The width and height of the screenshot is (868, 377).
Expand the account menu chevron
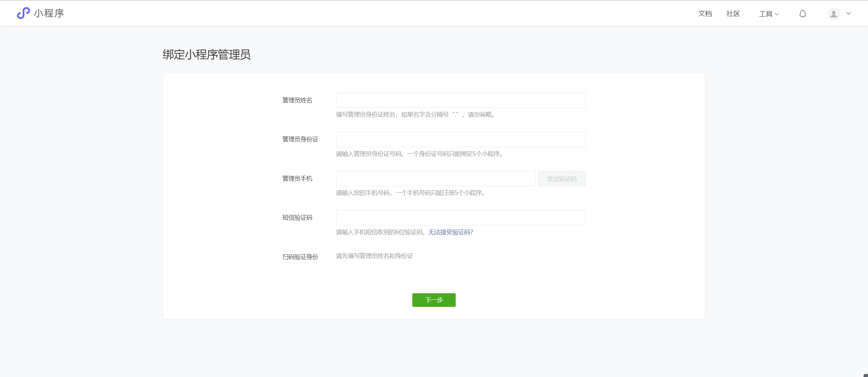848,14
